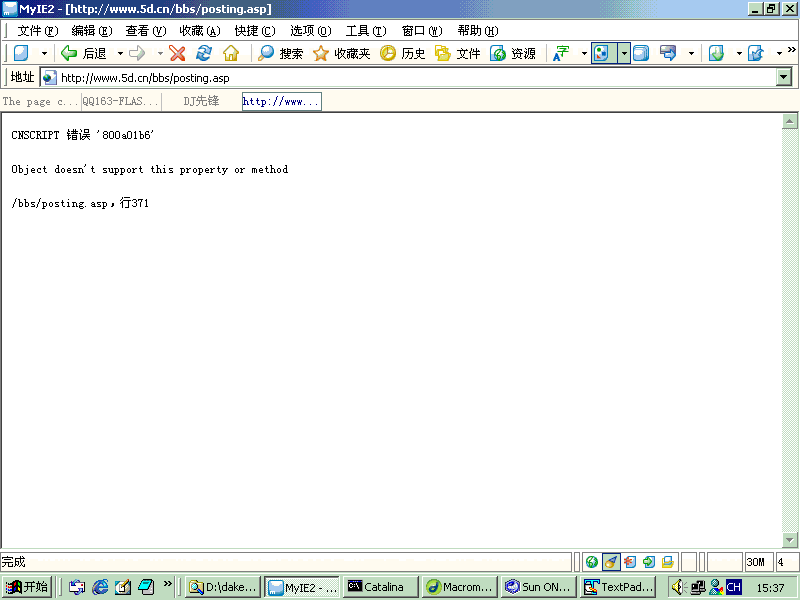Switch to the QQ163-FLAS... tab

[x=121, y=102]
